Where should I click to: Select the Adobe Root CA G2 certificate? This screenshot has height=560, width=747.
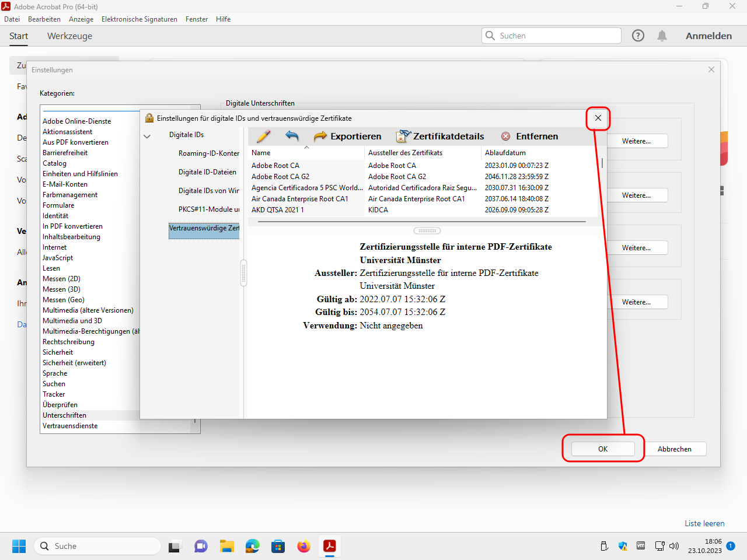click(x=281, y=177)
